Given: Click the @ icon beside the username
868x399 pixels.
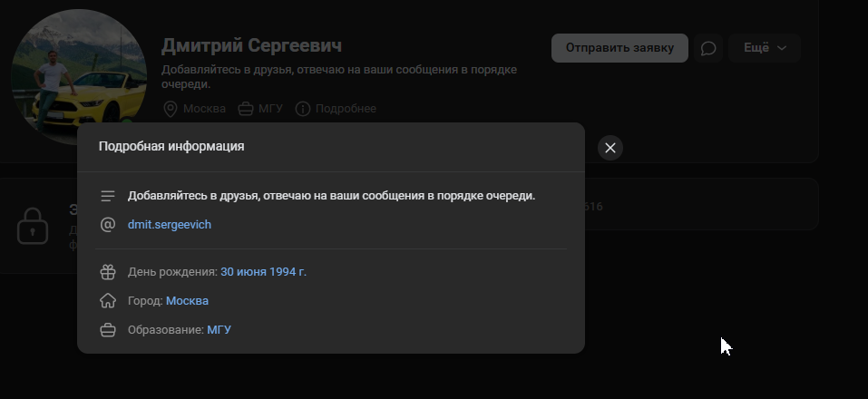Looking at the screenshot, I should [108, 224].
